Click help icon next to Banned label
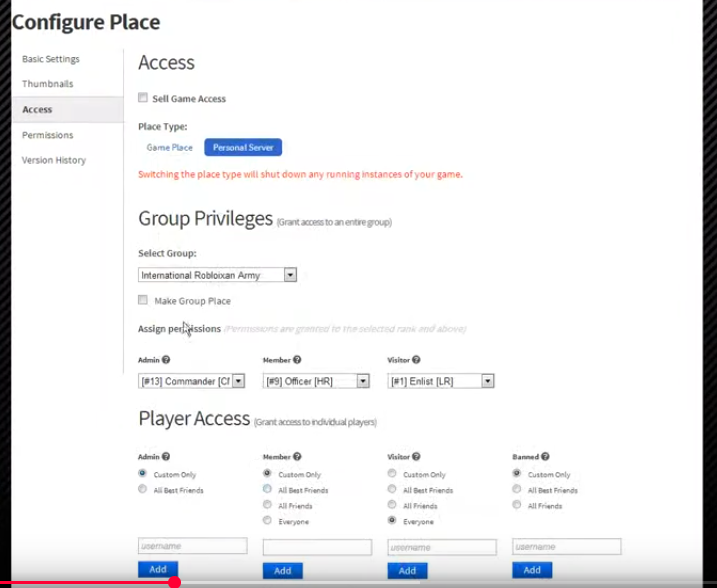Viewport: 717px width, 588px height. [545, 457]
